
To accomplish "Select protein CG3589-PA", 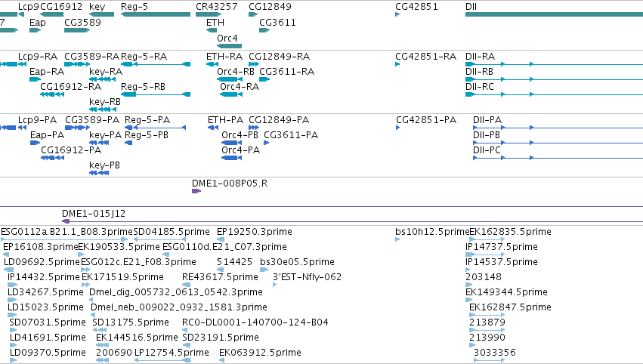I will pyautogui.click(x=78, y=128).
